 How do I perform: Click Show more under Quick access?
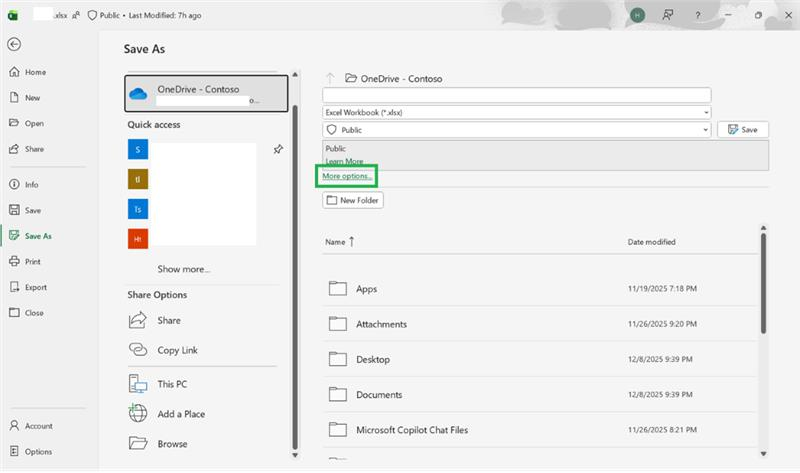pos(184,269)
